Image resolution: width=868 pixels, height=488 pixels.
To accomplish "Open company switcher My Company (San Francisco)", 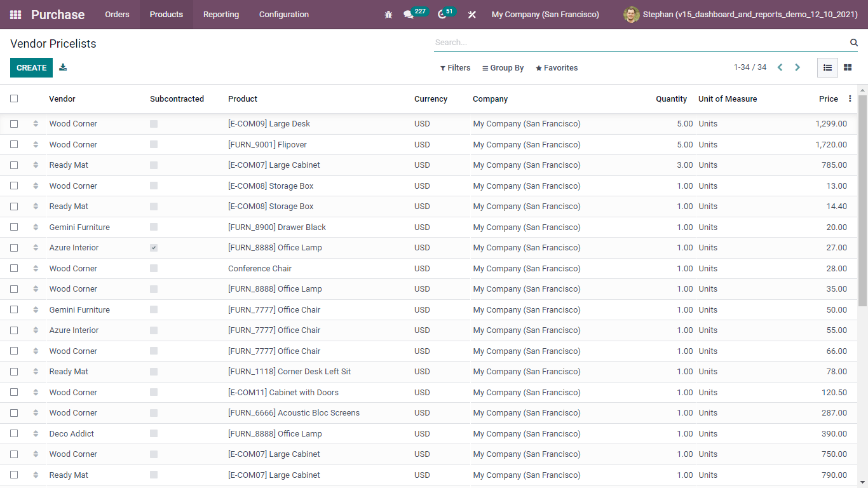I will point(545,15).
